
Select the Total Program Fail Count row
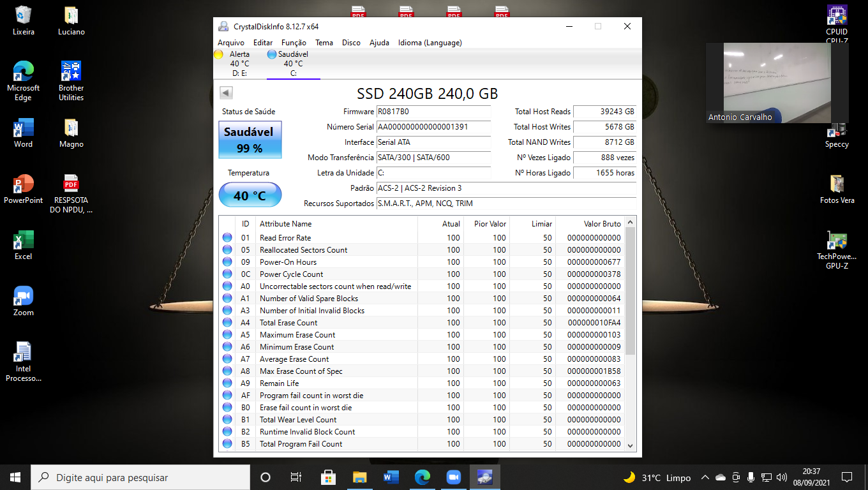tap(421, 444)
